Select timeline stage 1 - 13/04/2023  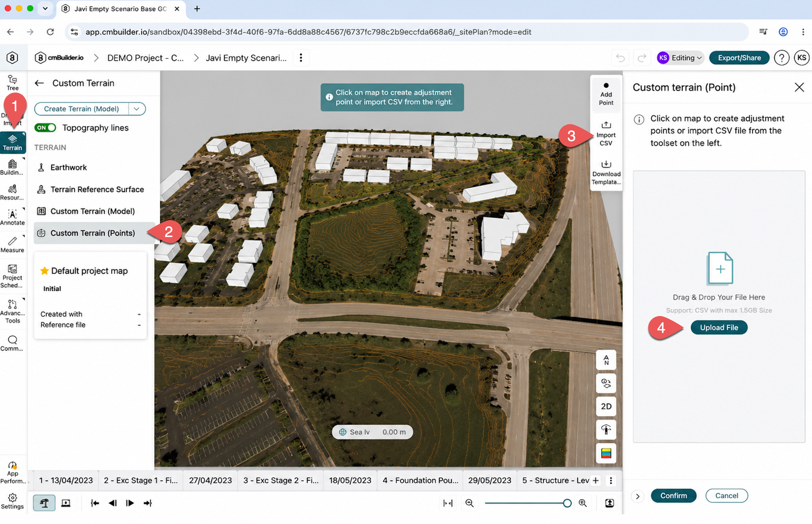tap(66, 480)
